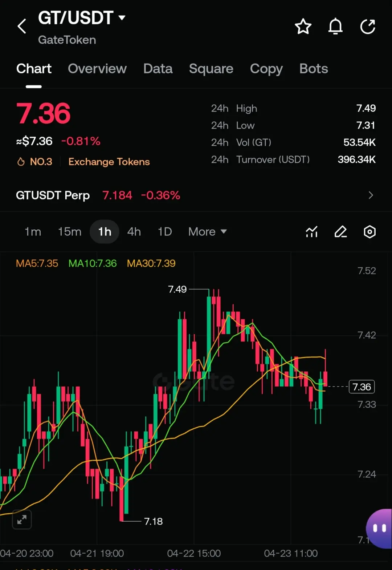The image size is (392, 570).
Task: Tap the current price 7.36 headline
Action: click(43, 113)
